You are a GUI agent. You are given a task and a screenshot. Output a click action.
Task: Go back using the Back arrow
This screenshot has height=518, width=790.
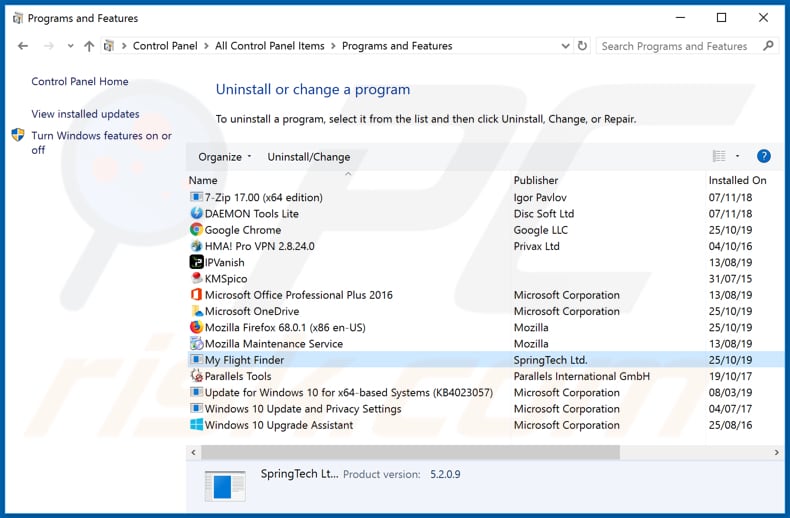tap(23, 46)
